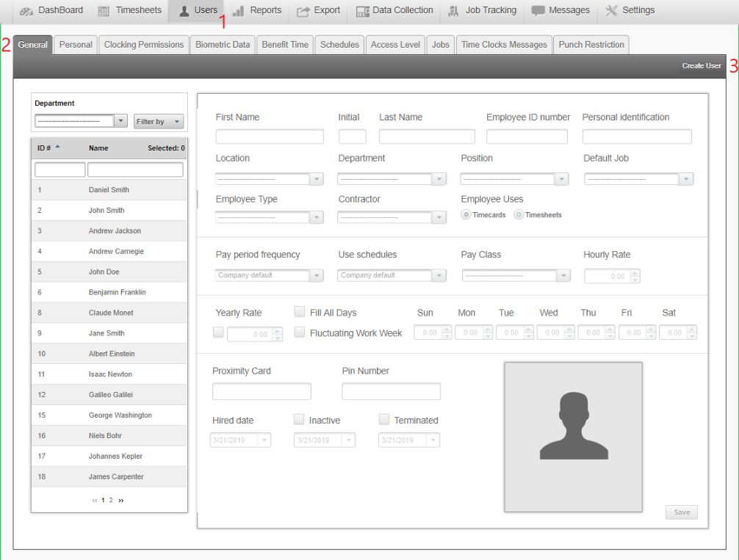Expand the Position dropdown
Screen dimensions: 739x560
[x=561, y=179]
